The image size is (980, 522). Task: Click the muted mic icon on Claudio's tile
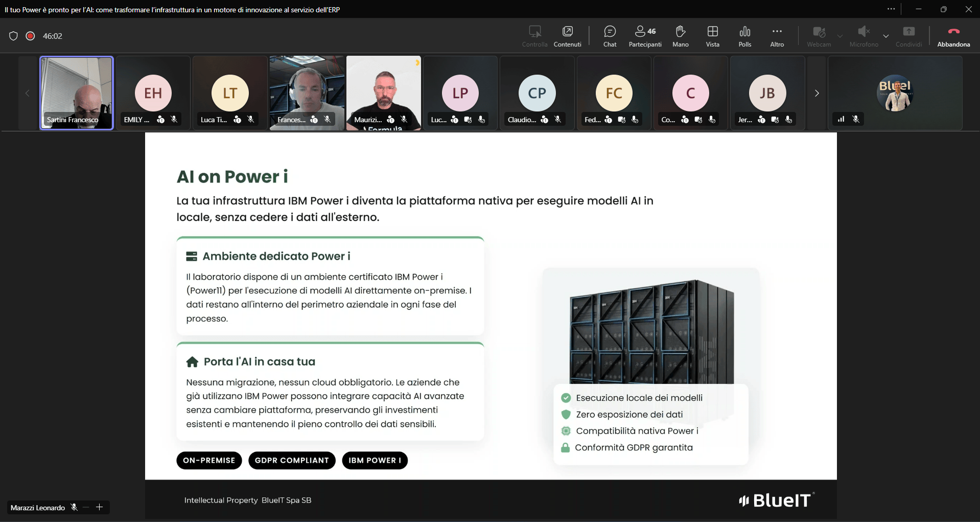coord(558,119)
